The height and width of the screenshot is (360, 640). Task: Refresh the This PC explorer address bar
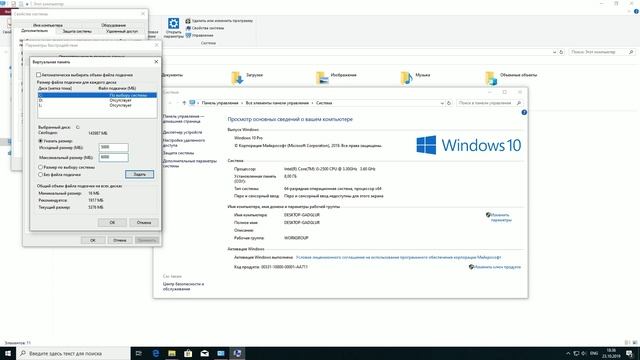click(x=561, y=52)
